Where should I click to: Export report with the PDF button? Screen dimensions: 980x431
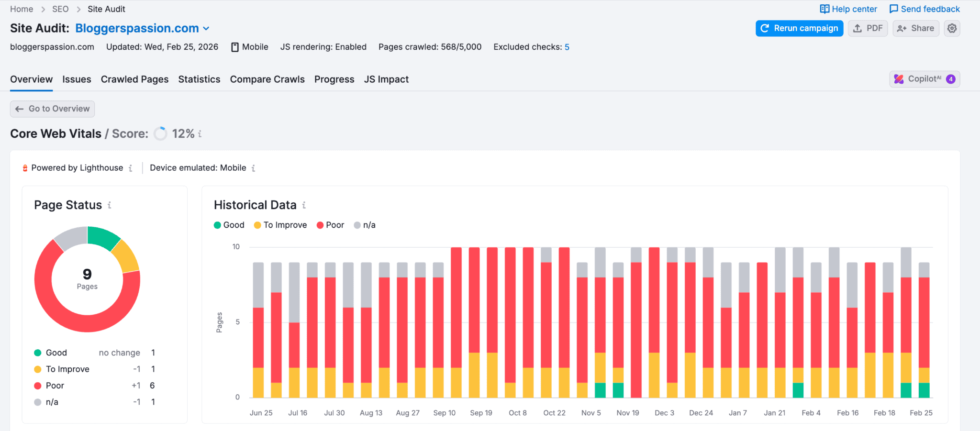point(868,28)
